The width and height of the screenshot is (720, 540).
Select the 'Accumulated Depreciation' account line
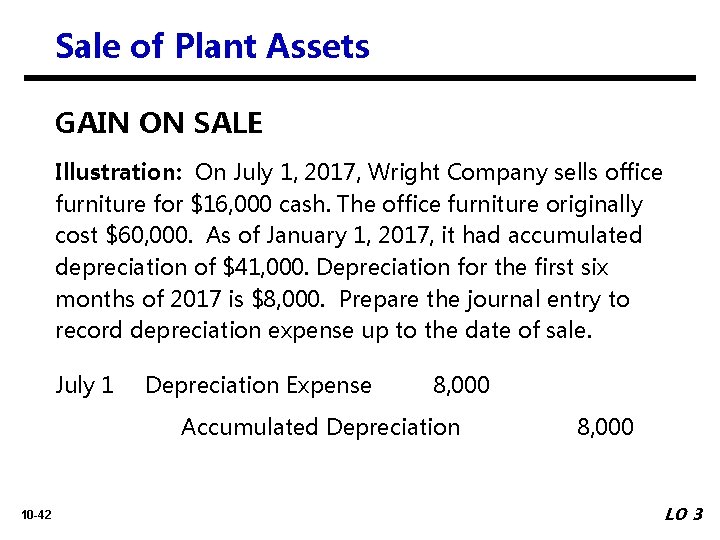(321, 427)
